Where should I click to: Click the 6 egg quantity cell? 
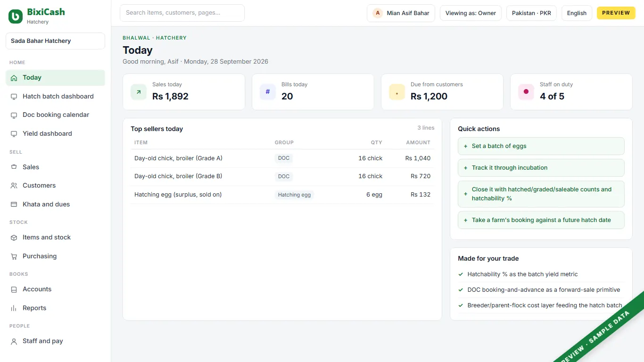pyautogui.click(x=374, y=195)
